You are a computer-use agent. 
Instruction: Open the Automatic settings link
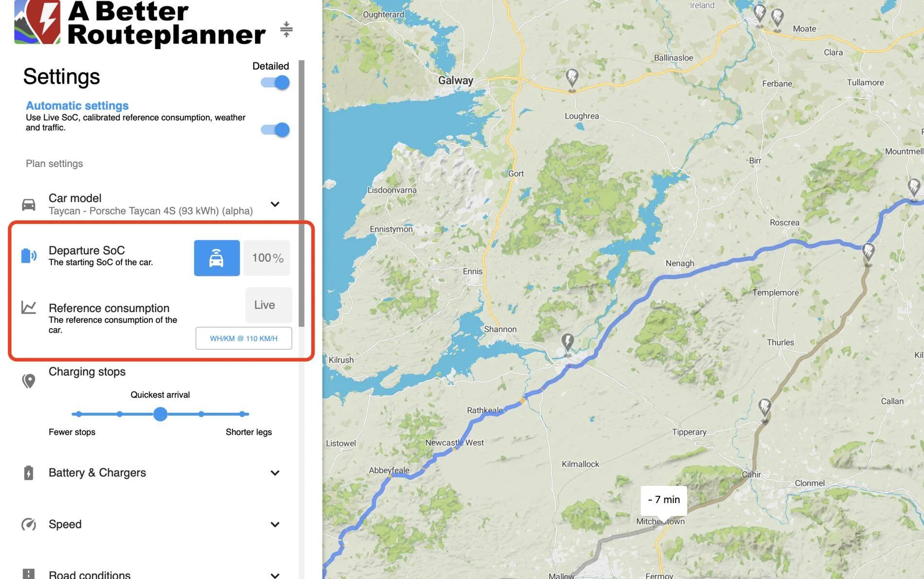(x=77, y=105)
